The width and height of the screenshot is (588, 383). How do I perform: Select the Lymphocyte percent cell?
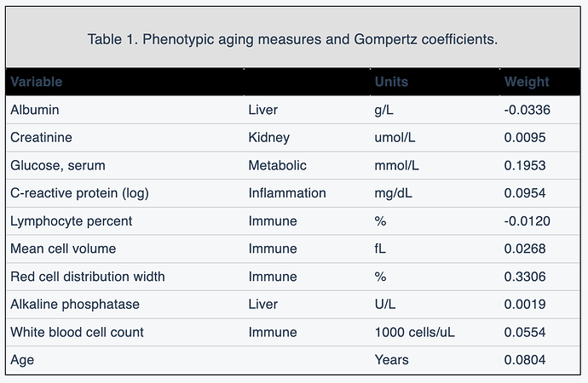[72, 221]
